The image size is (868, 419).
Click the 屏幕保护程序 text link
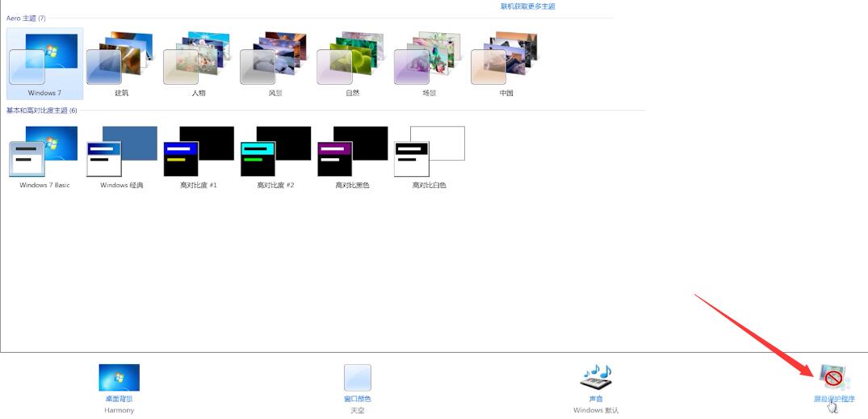click(833, 399)
